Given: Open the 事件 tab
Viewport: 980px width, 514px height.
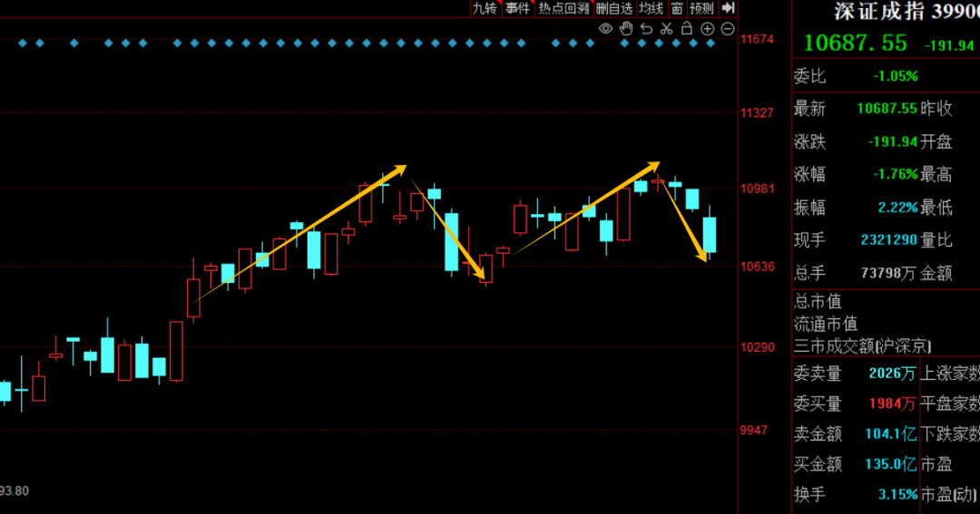Looking at the screenshot, I should (x=517, y=8).
